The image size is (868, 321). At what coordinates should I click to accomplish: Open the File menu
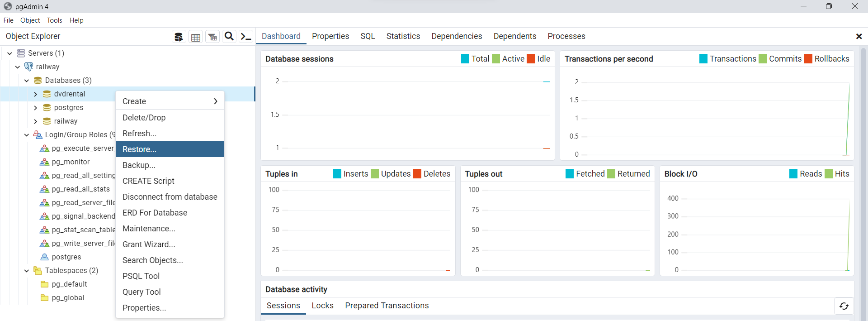9,20
